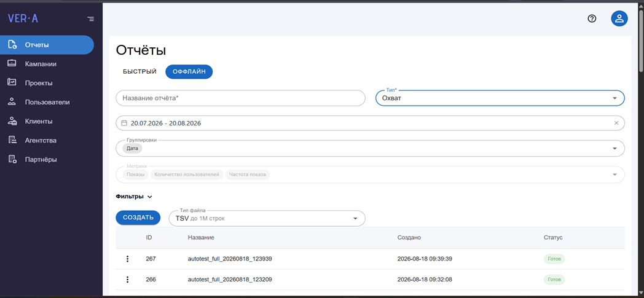Click created time 2026-08-18 09:32:08
644x298 pixels.
(425, 280)
